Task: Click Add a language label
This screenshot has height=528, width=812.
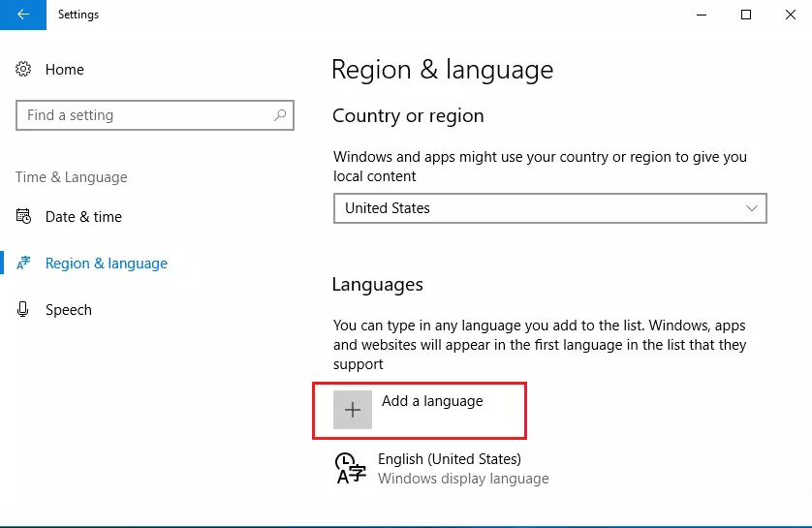Action: pyautogui.click(x=432, y=401)
